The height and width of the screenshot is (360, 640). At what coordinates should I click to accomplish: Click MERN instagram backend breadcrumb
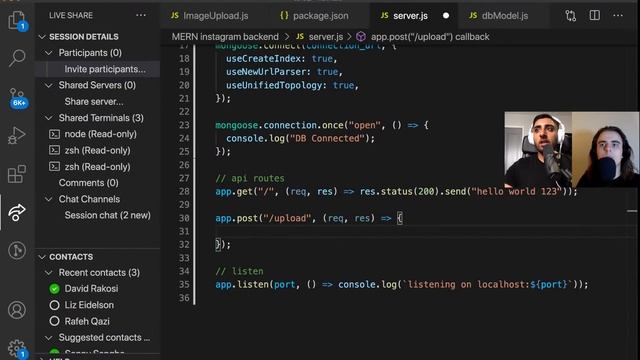tap(225, 37)
